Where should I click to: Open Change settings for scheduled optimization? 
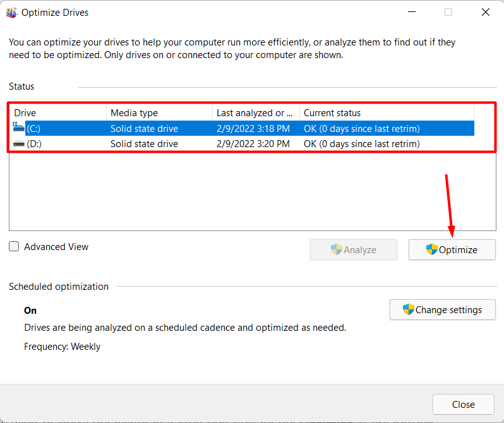click(442, 310)
